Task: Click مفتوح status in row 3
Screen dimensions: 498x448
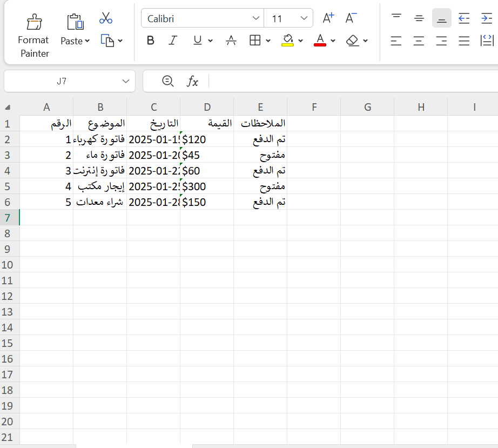Action: coord(260,155)
